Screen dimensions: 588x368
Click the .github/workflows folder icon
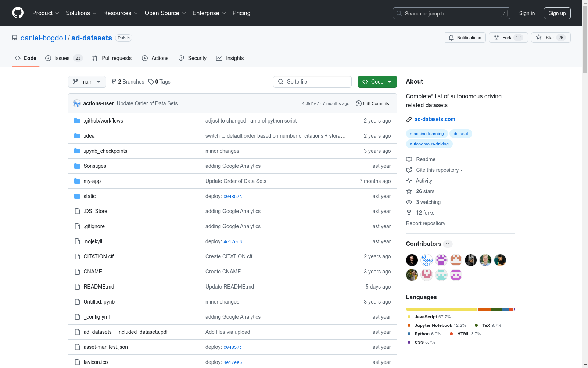coord(77,121)
